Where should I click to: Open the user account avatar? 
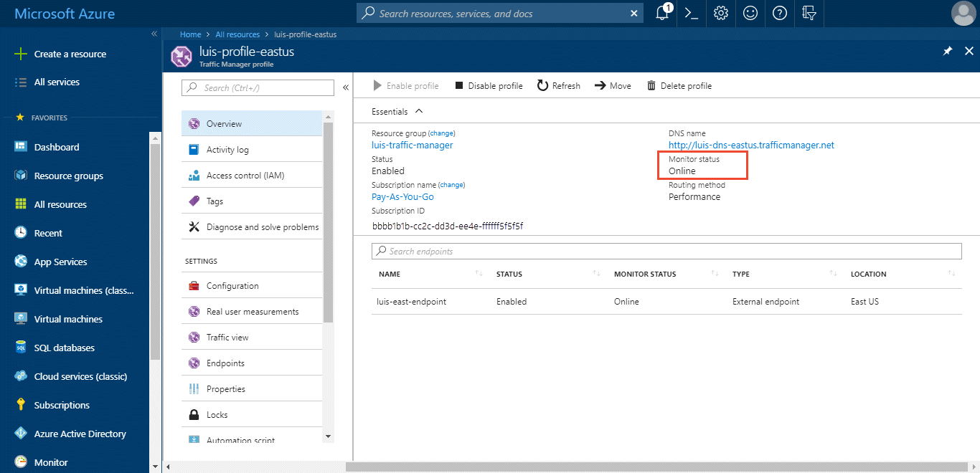963,13
